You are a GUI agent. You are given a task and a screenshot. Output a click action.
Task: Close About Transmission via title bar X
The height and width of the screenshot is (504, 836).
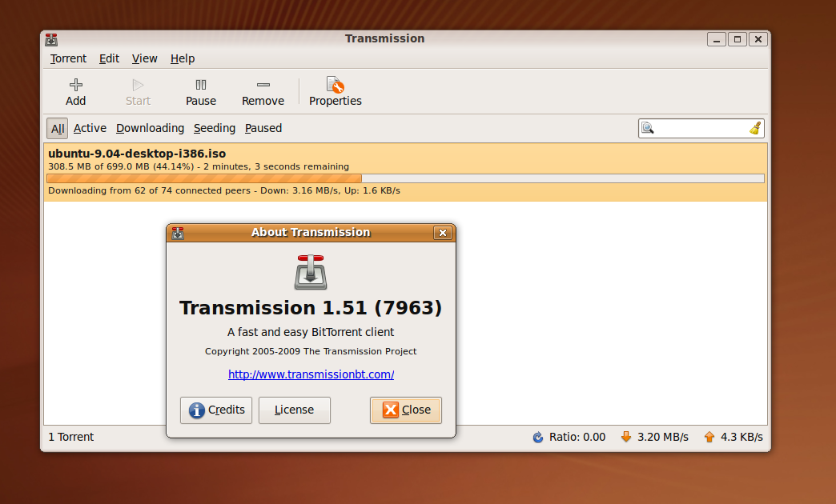pyautogui.click(x=443, y=233)
